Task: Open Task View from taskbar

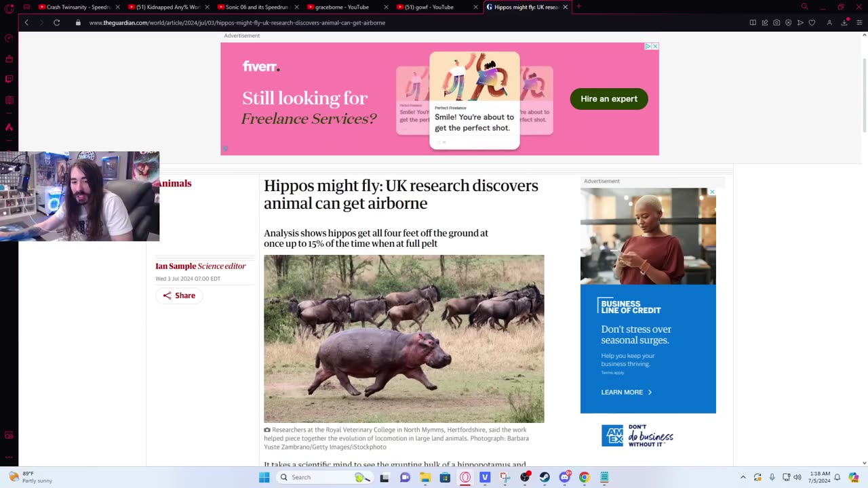Action: click(x=384, y=477)
